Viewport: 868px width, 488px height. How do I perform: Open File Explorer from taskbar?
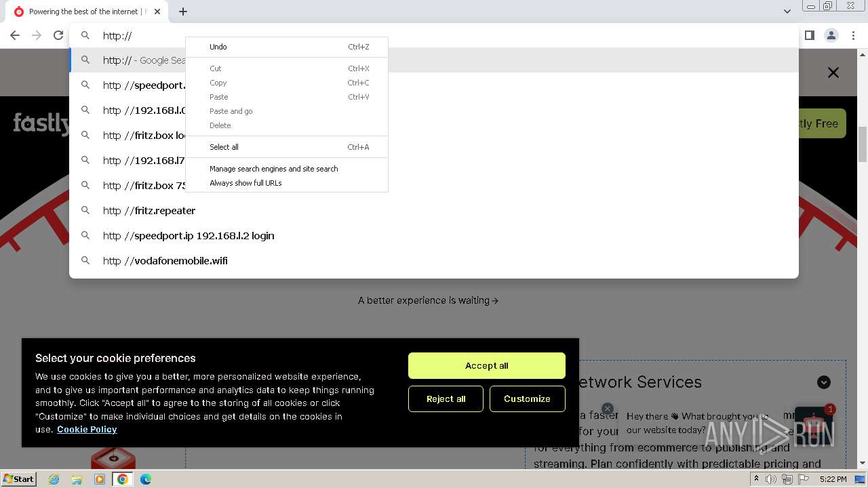click(77, 479)
